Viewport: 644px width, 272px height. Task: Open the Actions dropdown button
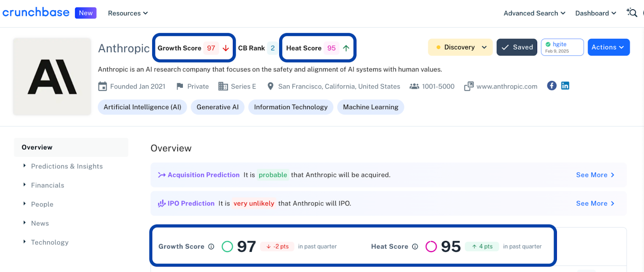click(x=608, y=47)
